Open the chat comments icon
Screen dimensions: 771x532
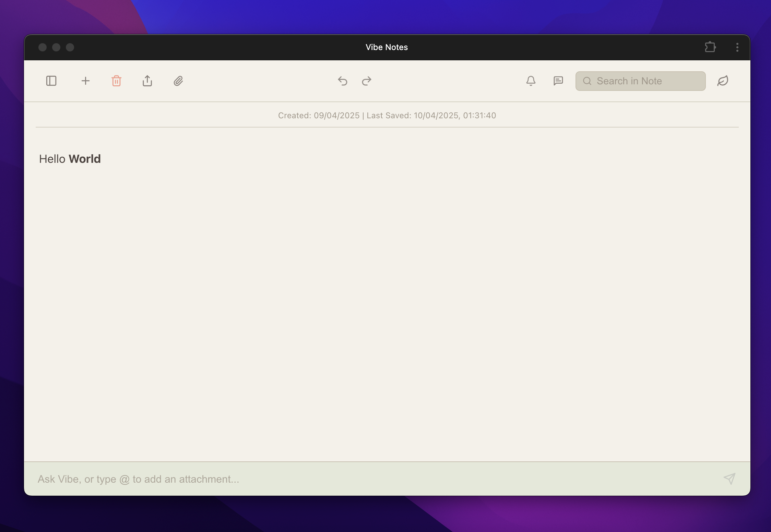(558, 81)
